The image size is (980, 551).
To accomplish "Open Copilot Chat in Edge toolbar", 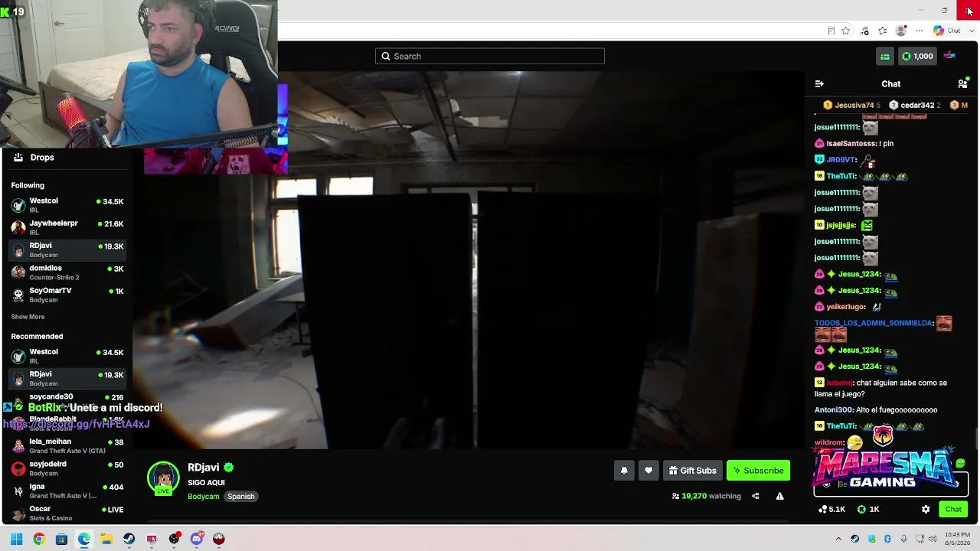I will click(x=947, y=31).
